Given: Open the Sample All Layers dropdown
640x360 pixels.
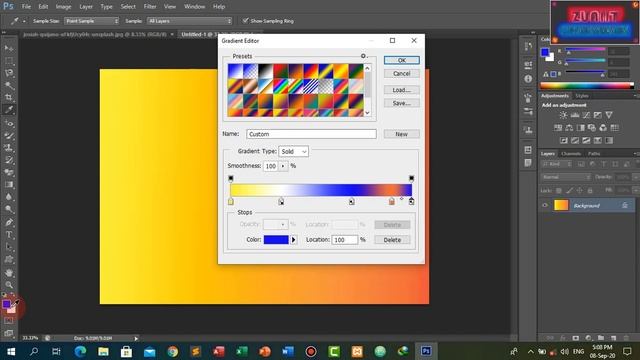Looking at the screenshot, I should 189,21.
